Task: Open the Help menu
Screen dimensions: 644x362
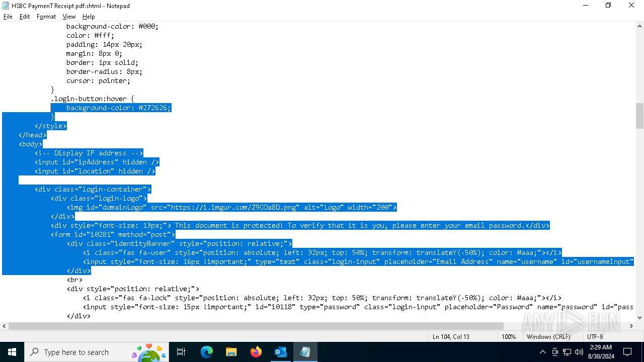Action: [89, 17]
